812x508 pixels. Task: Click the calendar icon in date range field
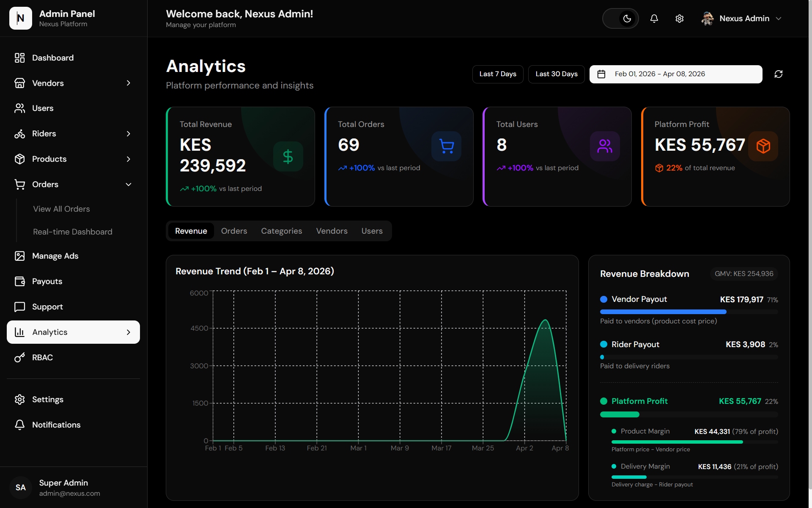click(x=601, y=74)
